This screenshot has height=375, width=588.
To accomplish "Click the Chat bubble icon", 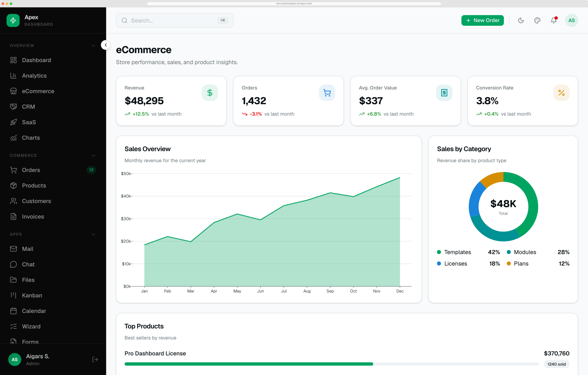I will pyautogui.click(x=13, y=264).
